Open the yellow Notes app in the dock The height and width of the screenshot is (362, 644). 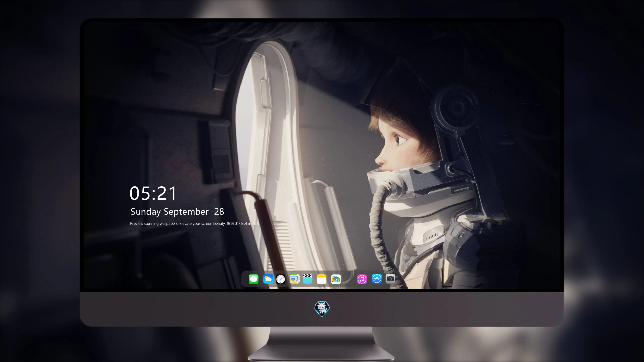[321, 279]
